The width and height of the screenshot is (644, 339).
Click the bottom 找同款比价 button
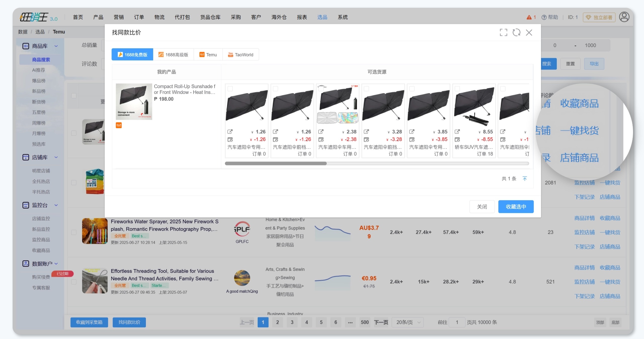[129, 322]
